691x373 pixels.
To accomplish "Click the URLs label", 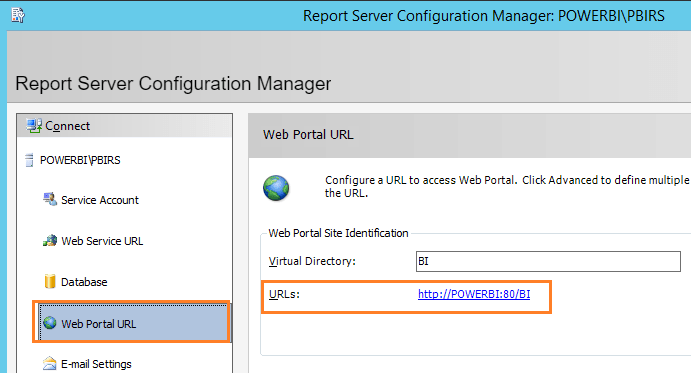I will coord(284,295).
